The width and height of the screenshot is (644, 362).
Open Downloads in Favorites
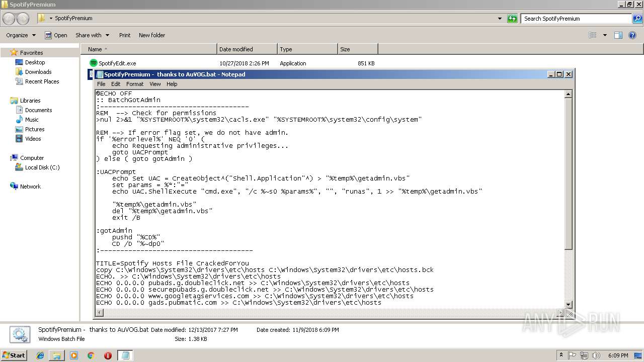38,72
